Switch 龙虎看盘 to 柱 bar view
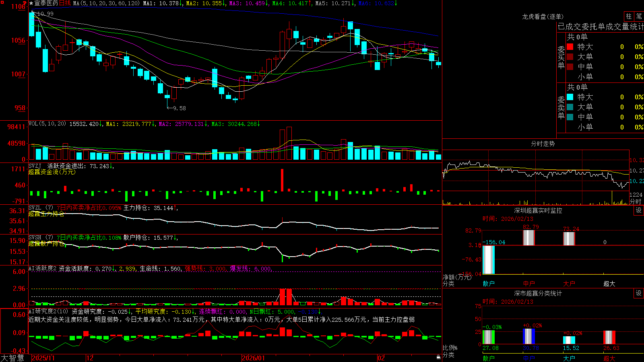The height and width of the screenshot is (362, 644). (629, 16)
